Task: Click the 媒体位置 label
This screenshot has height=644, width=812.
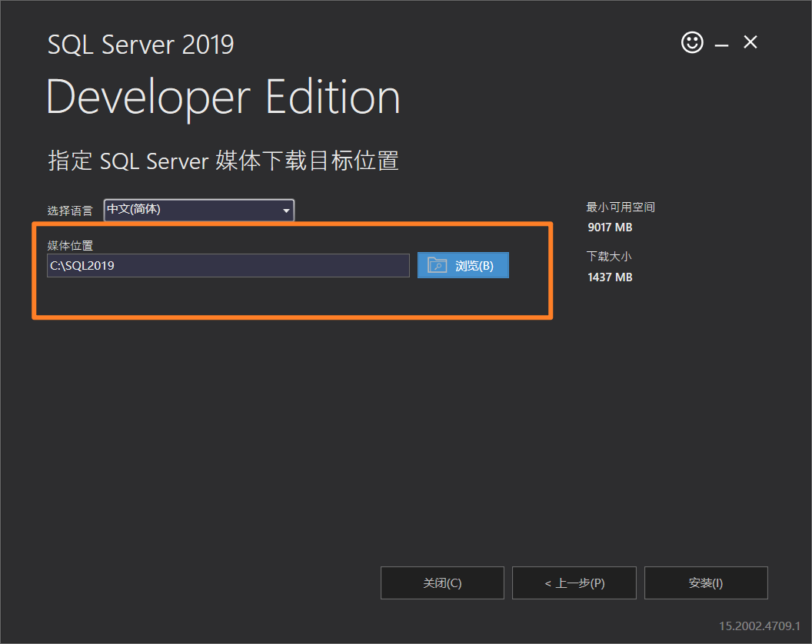Action: point(70,245)
